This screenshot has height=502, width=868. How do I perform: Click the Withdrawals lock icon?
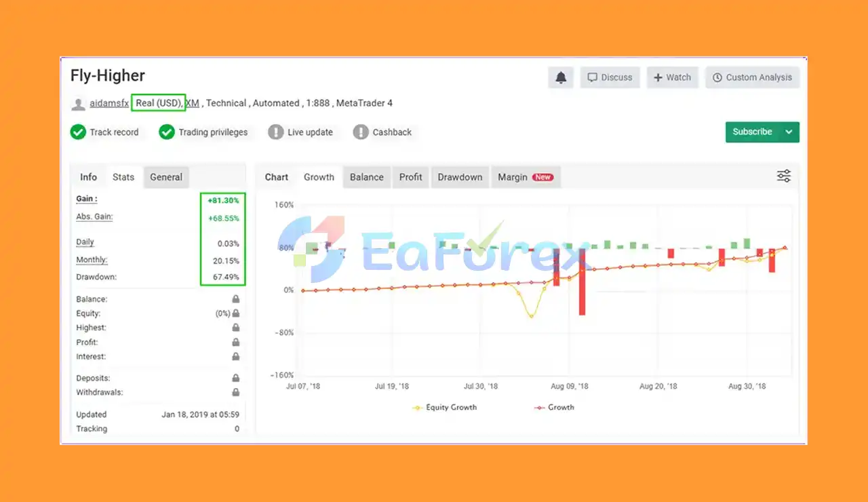[x=235, y=392]
